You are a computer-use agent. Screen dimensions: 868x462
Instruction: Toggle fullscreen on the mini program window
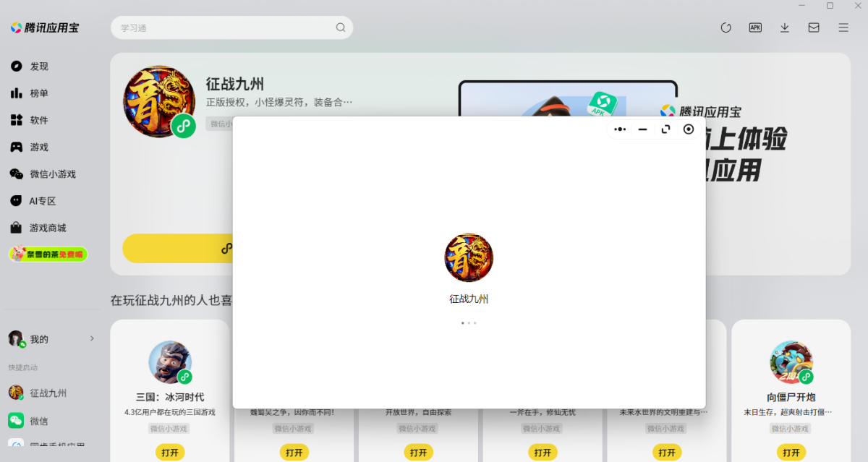coord(665,129)
